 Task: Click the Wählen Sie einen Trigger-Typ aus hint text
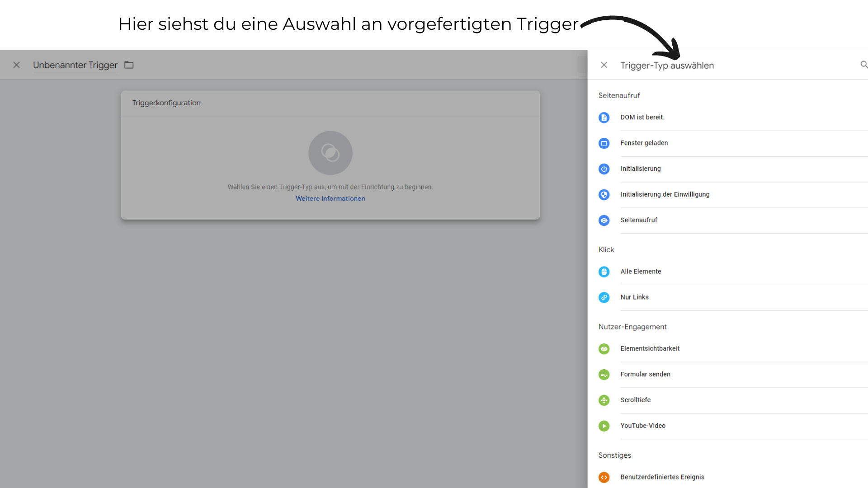tap(330, 187)
